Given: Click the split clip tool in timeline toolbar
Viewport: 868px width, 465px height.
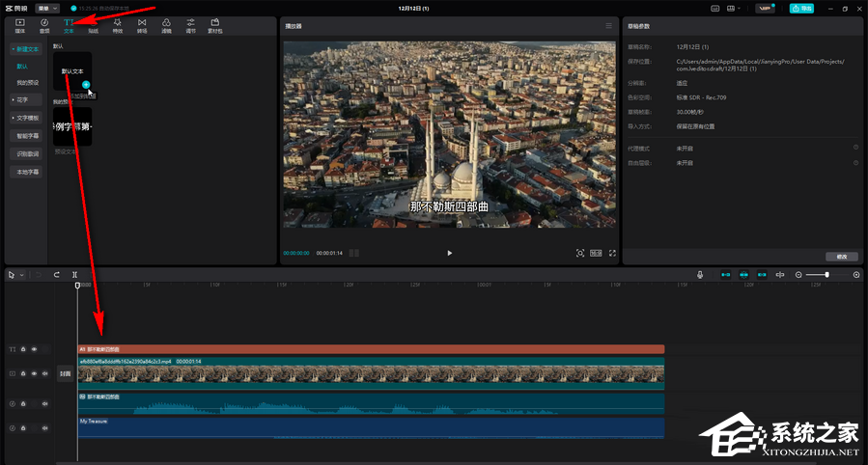Looking at the screenshot, I should coord(74,275).
